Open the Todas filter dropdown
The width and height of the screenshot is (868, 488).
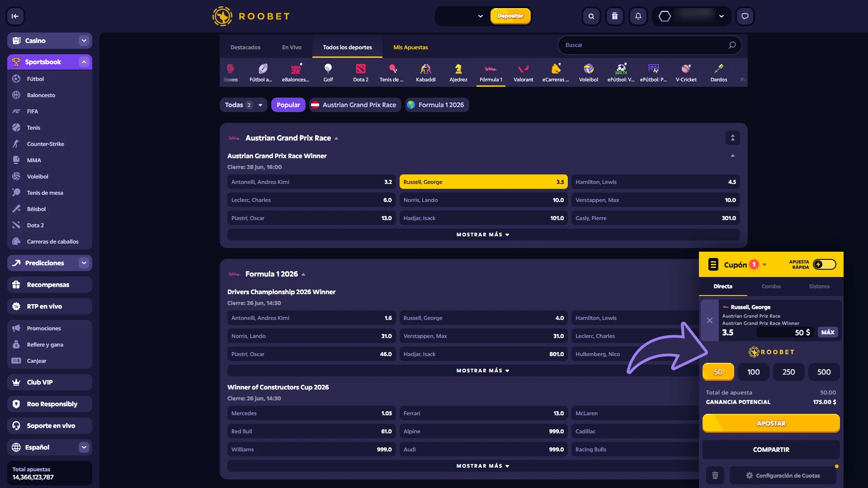point(243,105)
